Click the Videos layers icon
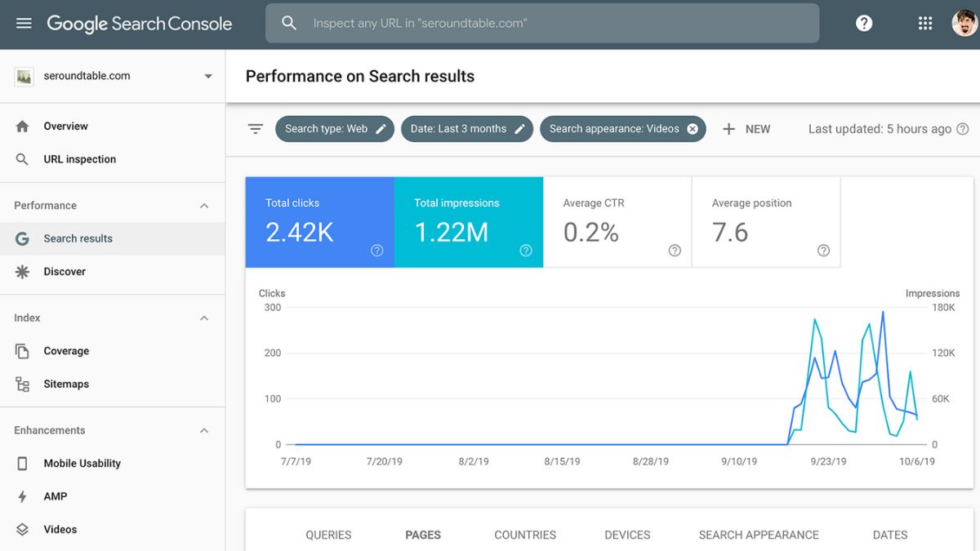This screenshot has height=551, width=980. pyautogui.click(x=23, y=529)
